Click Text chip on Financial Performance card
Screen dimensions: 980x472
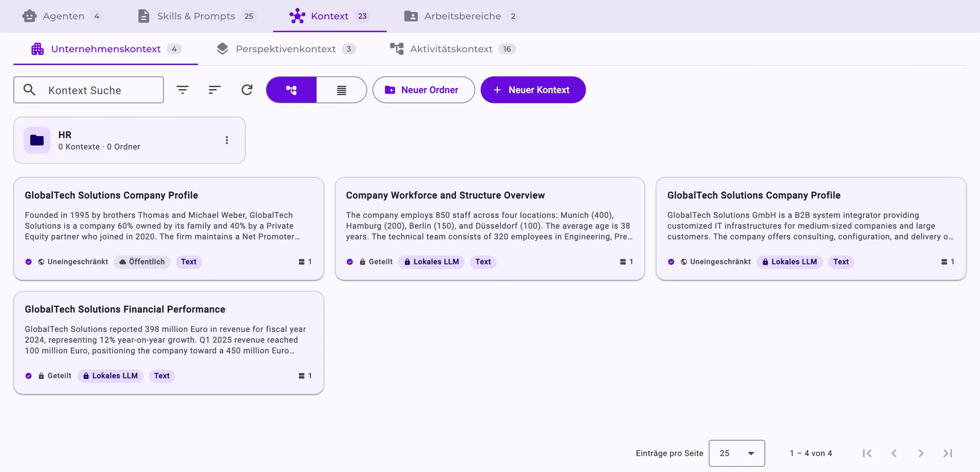click(x=162, y=376)
